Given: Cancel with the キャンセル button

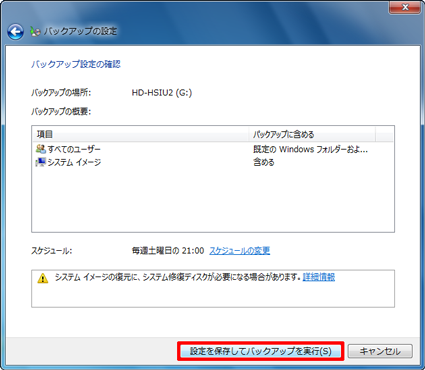Looking at the screenshot, I should [x=380, y=351].
